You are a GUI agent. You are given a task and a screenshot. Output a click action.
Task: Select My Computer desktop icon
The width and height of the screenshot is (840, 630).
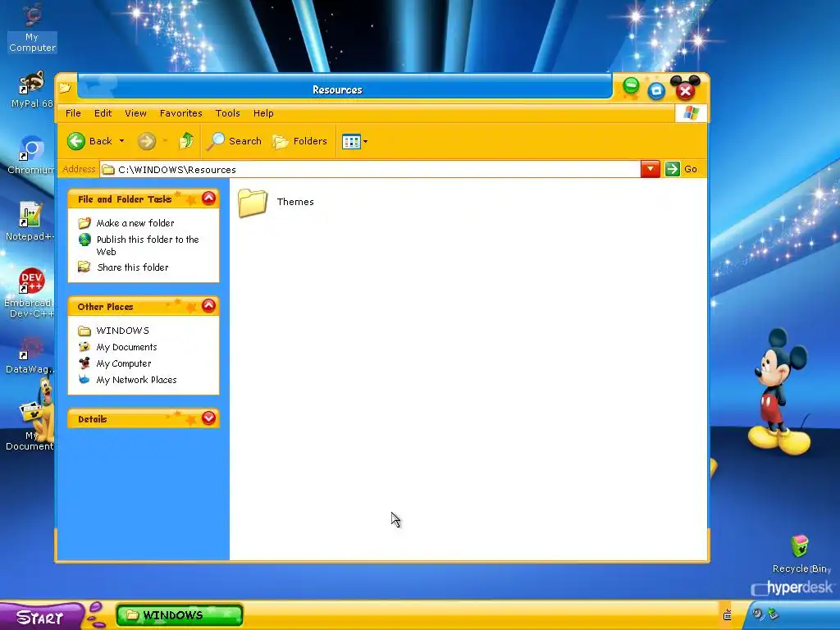click(32, 28)
